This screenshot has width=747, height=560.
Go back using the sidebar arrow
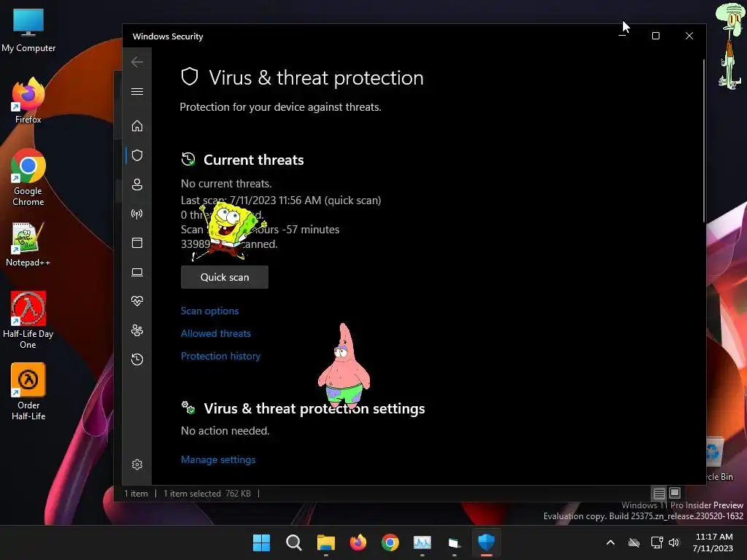tap(137, 62)
